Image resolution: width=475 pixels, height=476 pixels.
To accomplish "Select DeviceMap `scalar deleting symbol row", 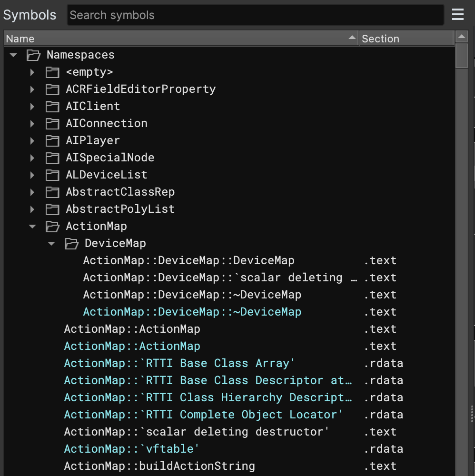I will pos(220,278).
